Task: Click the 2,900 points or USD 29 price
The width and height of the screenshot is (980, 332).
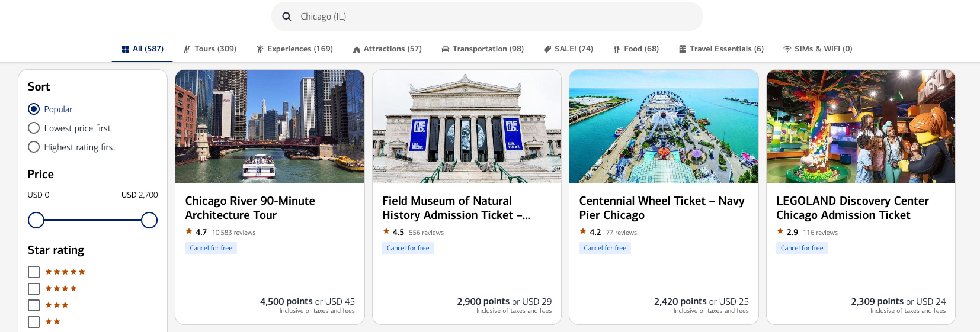Action: tap(504, 301)
